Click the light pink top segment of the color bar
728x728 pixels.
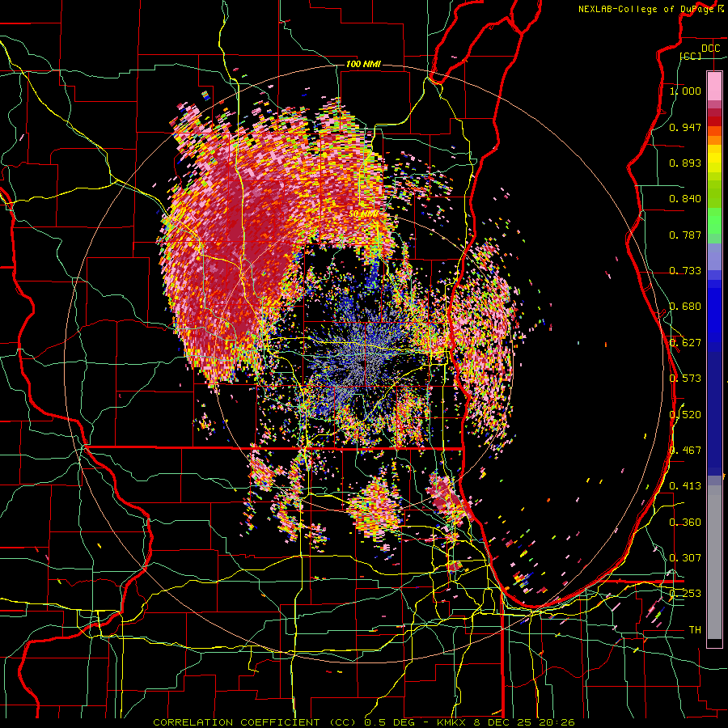(714, 87)
